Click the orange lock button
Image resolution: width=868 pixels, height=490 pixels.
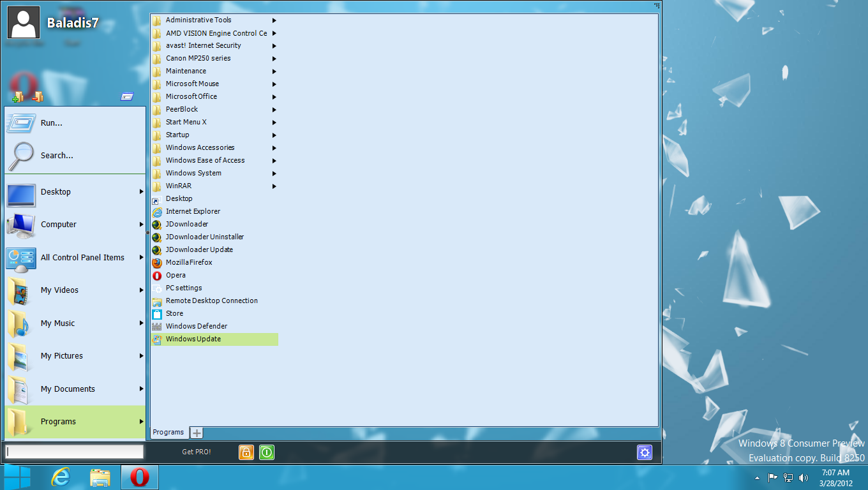[246, 452]
